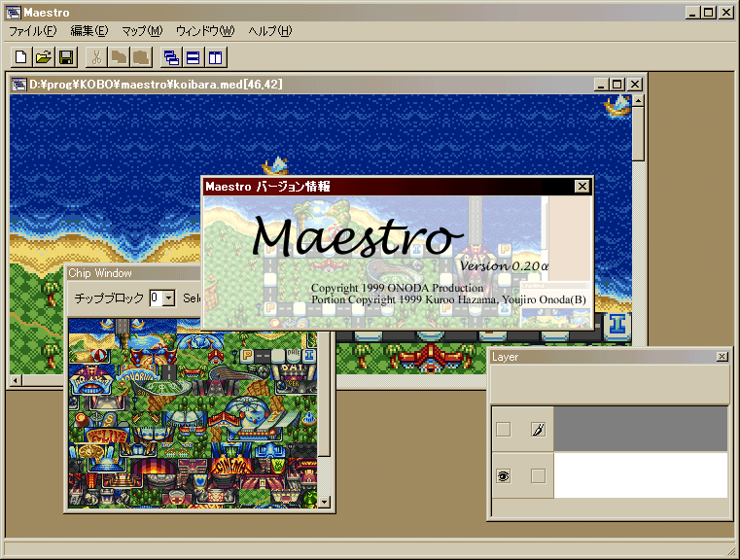The height and width of the screenshot is (560, 740).
Task: Pick the yellow P tile chip
Action: pos(247,355)
